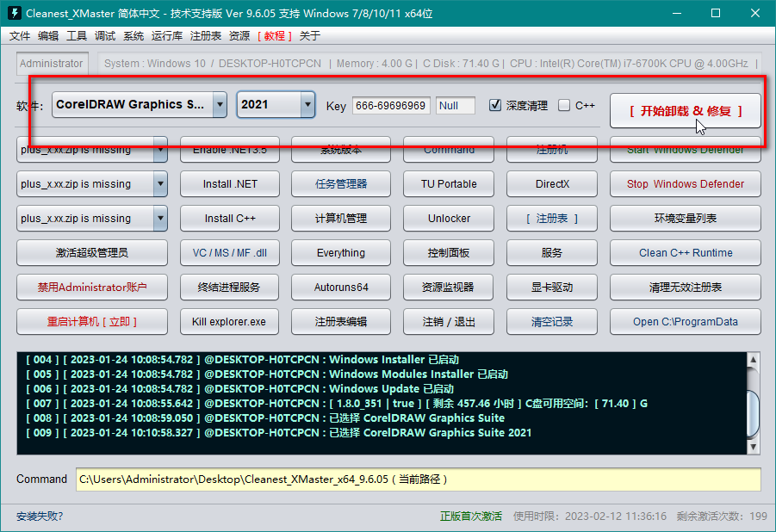
Task: Click the [ 注册表 ] button
Action: tap(552, 219)
